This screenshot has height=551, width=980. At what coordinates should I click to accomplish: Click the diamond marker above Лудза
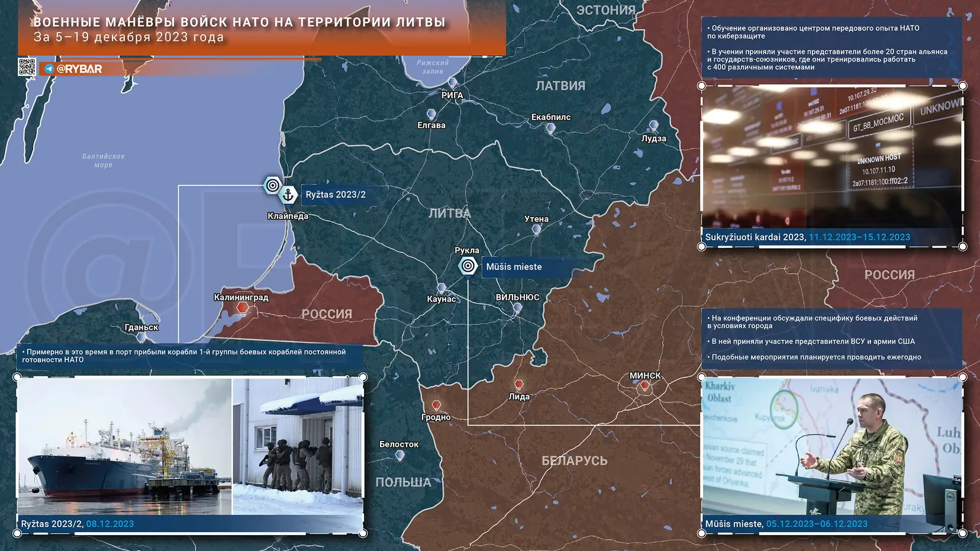click(x=653, y=126)
